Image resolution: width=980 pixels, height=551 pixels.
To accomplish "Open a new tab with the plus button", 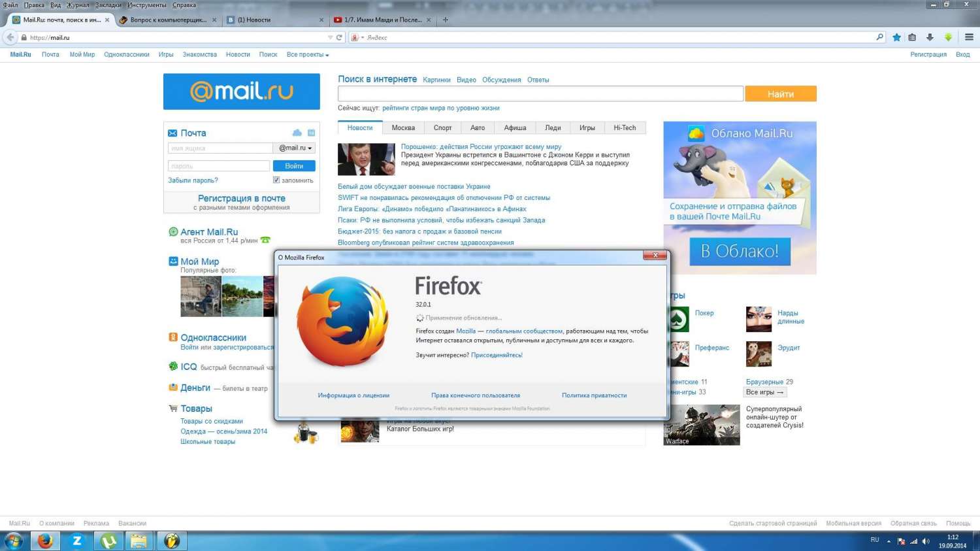I will tap(446, 20).
